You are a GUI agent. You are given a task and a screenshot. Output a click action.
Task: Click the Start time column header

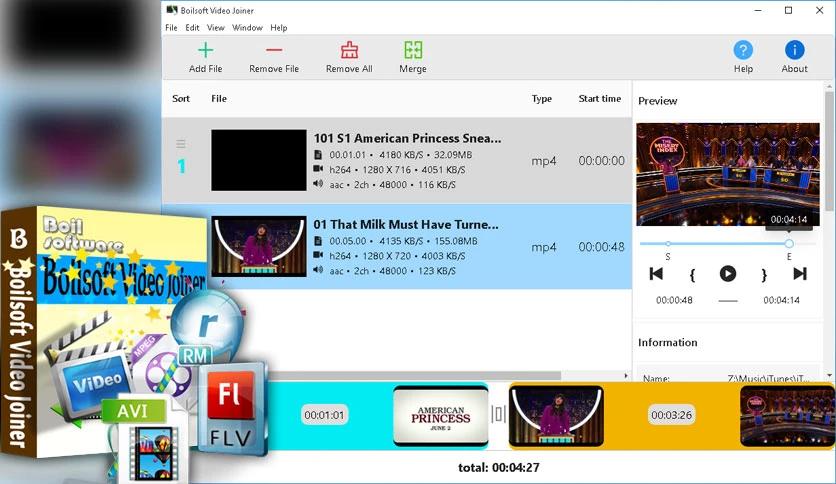pyautogui.click(x=600, y=99)
